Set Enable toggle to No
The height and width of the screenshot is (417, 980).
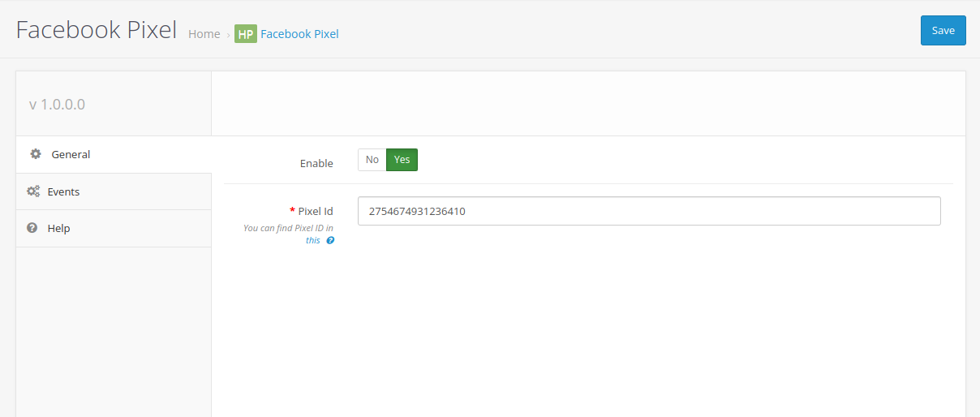point(372,160)
